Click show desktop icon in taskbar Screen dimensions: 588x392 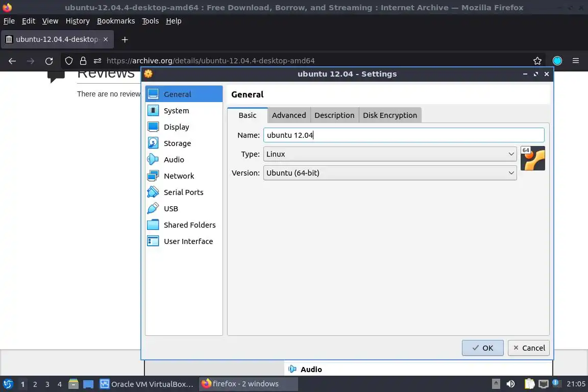tap(88, 384)
